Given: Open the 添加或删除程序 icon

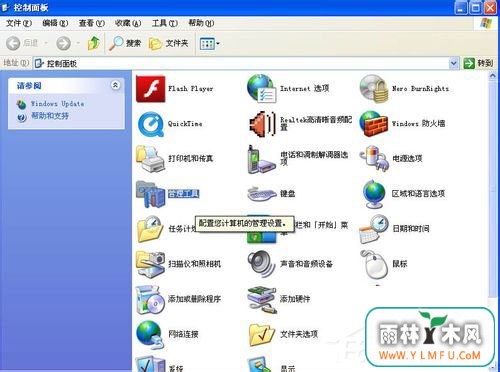Looking at the screenshot, I should click(x=151, y=299).
